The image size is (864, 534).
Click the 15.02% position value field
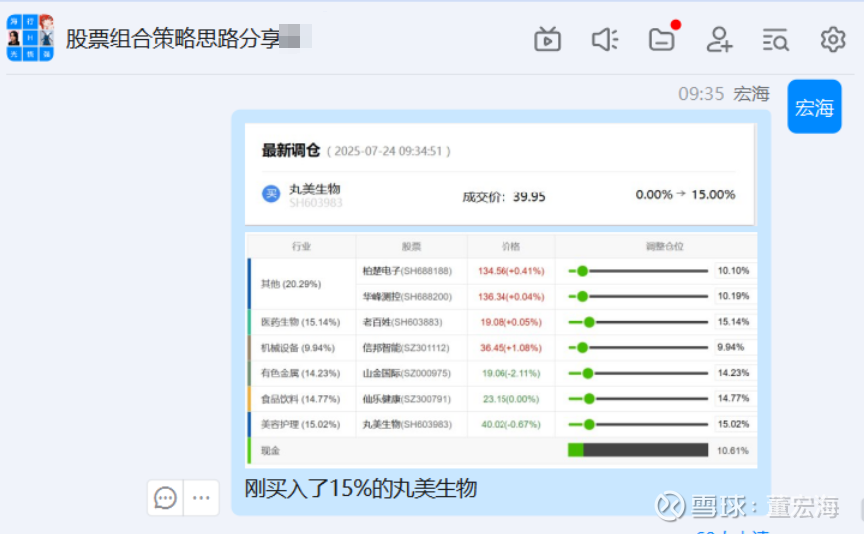734,424
